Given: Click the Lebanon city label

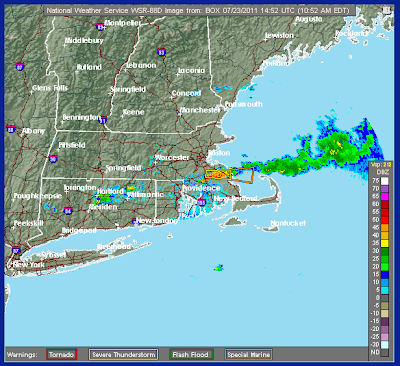Looking at the screenshot, I should [141, 65].
